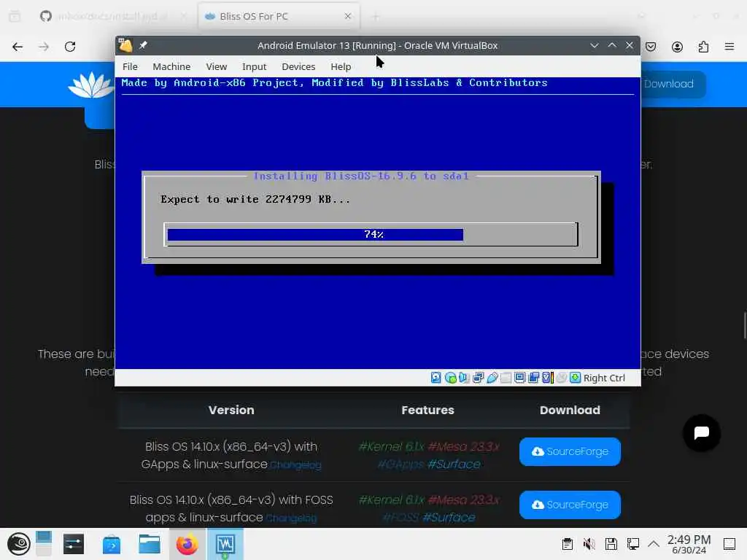Click SourceForge button for FOSS build

pos(570,505)
